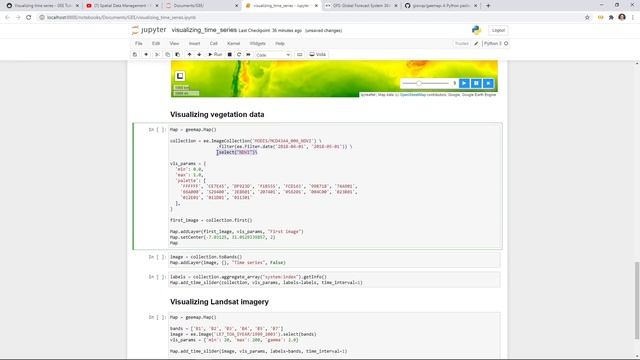Run the selected cell

coord(215,54)
